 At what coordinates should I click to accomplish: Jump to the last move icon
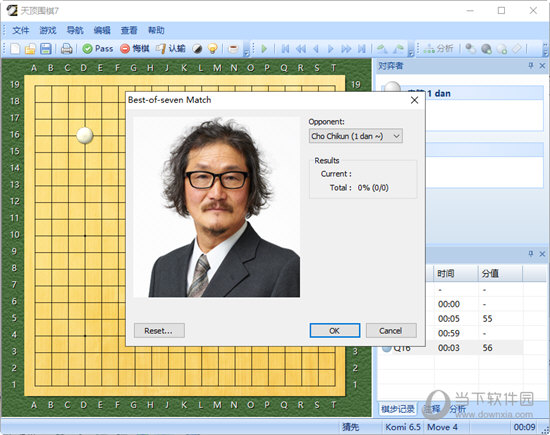(x=362, y=48)
